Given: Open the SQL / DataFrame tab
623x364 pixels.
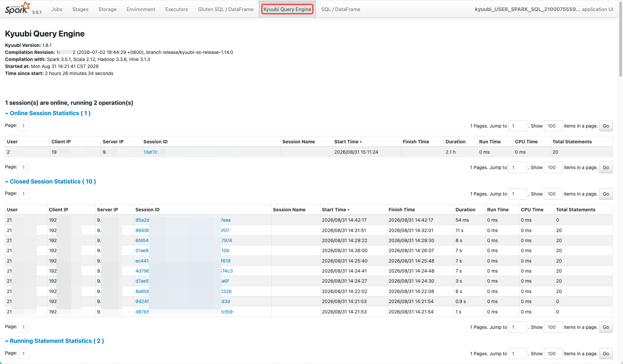Looking at the screenshot, I should pos(341,9).
